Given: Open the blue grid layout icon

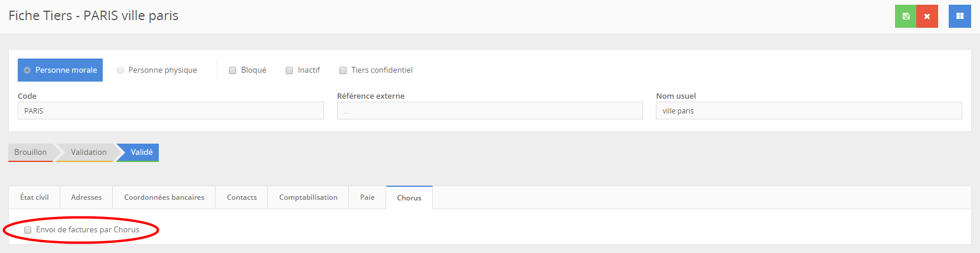Looking at the screenshot, I should 959,17.
